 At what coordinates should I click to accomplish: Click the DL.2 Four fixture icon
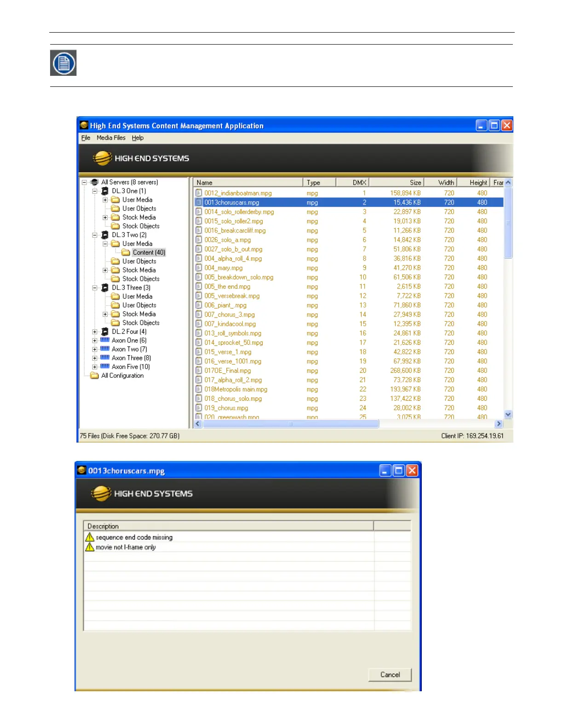coord(105,332)
